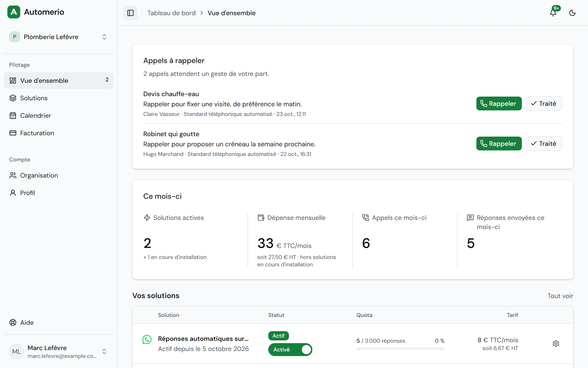Open the Aide help entry

[59, 322]
